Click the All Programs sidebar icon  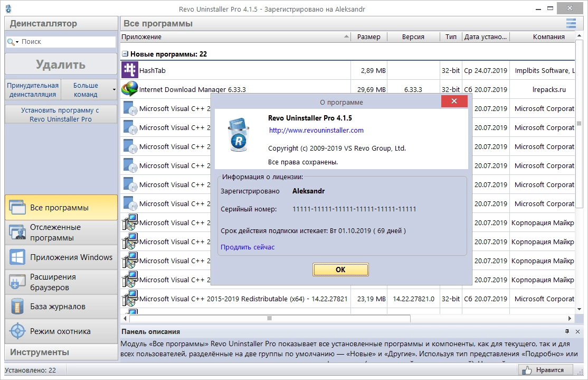(17, 208)
